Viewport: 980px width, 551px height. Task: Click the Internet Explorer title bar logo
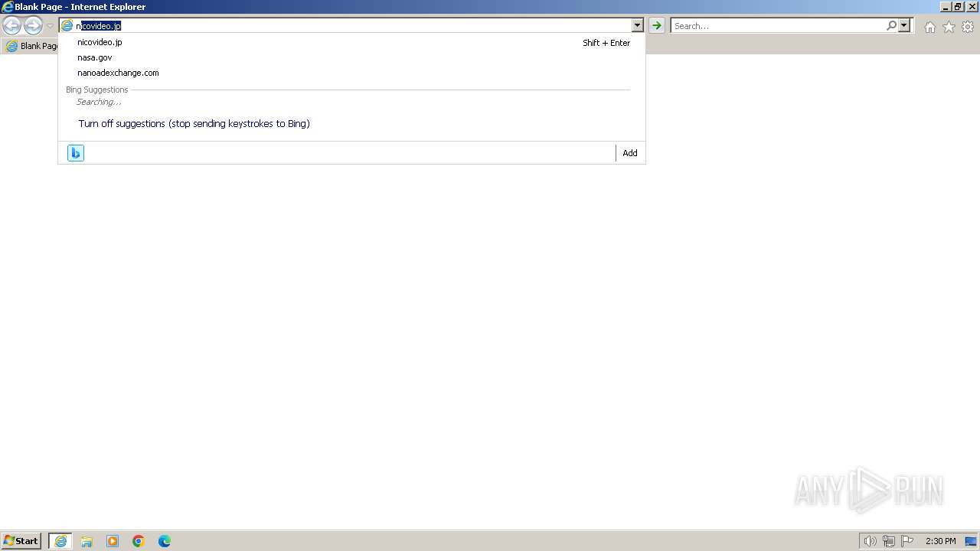(x=8, y=7)
